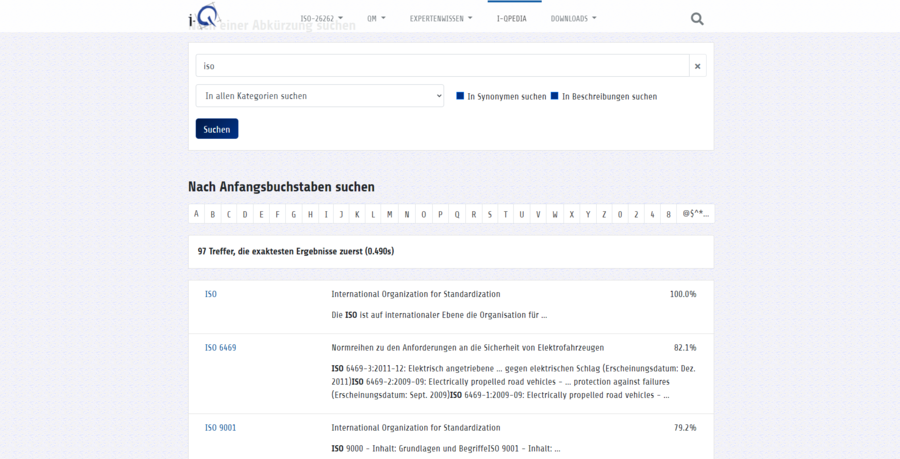Viewport: 900px width, 459px height.
Task: Filter abbreviations starting with digit 2
Action: [x=636, y=214]
